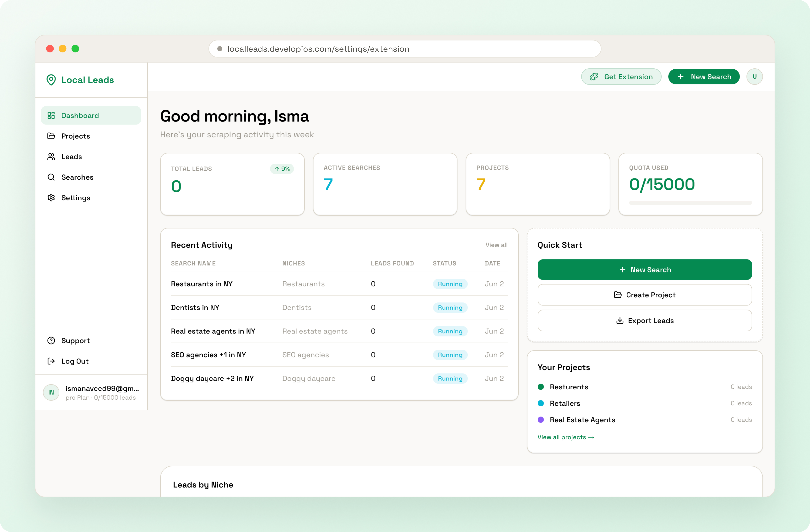The width and height of the screenshot is (810, 532).
Task: Click the Export Leads button
Action: click(x=645, y=320)
